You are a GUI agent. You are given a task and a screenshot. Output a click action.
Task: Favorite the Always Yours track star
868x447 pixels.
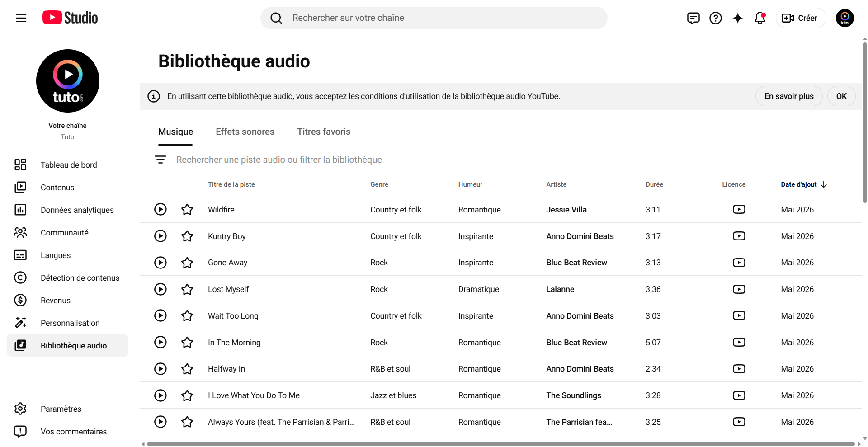(x=187, y=422)
